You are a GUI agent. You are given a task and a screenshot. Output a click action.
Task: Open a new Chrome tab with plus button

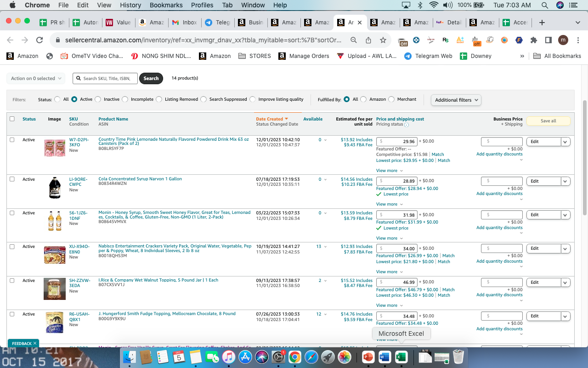tap(542, 23)
